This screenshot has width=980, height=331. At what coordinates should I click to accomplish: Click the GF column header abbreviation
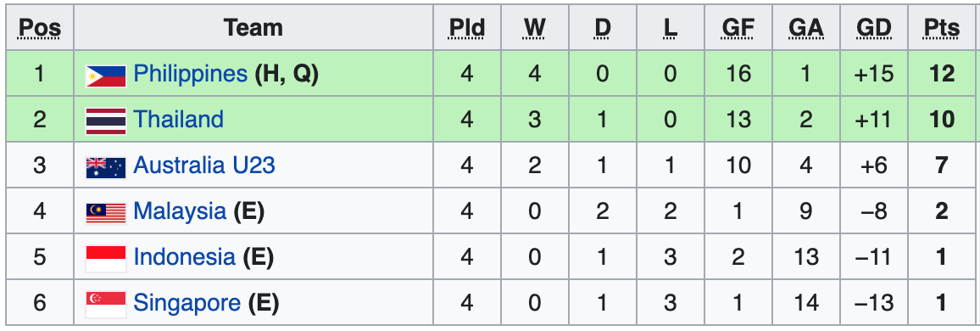[x=738, y=28]
